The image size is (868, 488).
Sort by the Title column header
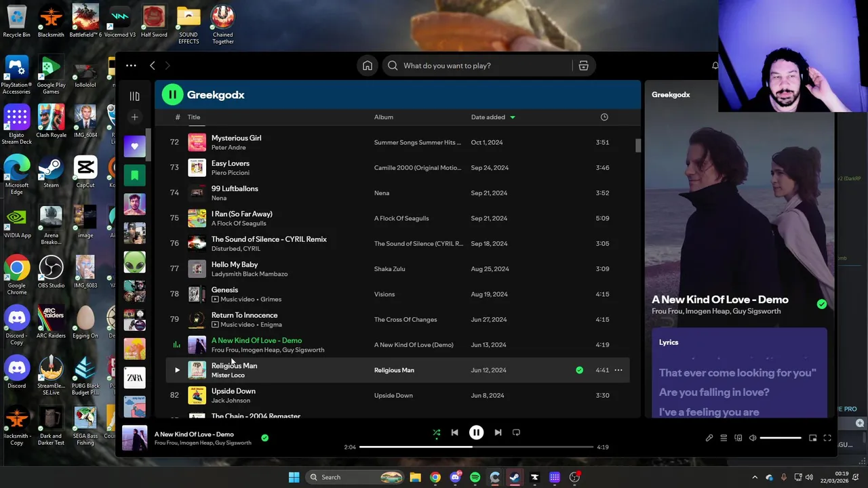(194, 117)
